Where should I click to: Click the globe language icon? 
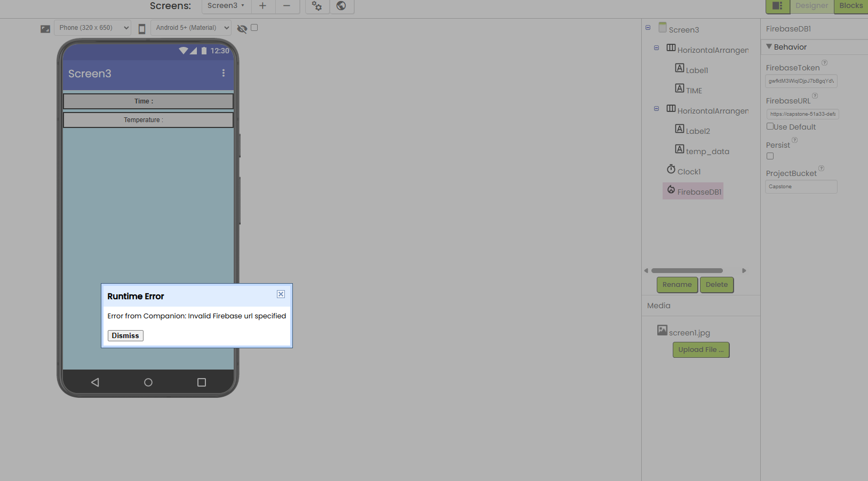341,6
